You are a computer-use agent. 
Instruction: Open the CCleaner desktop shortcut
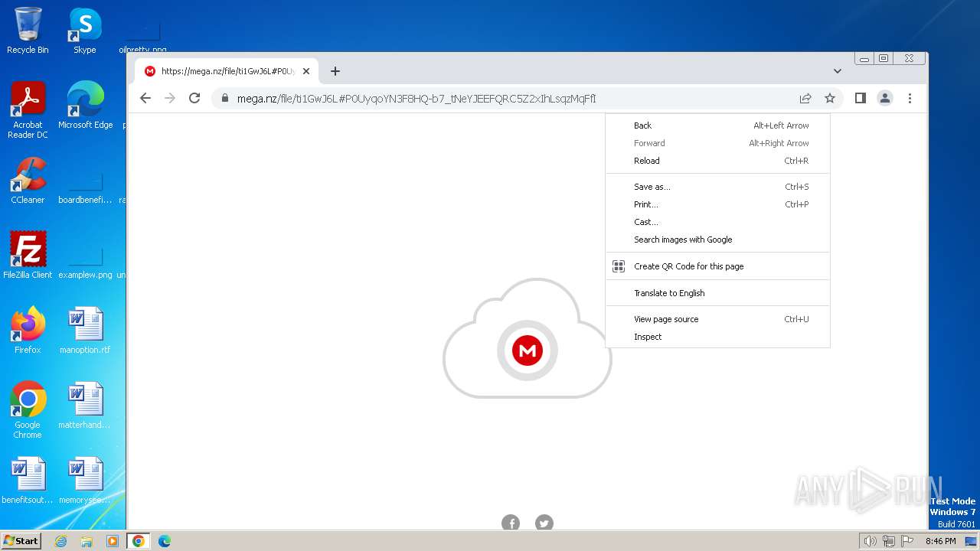(x=28, y=181)
